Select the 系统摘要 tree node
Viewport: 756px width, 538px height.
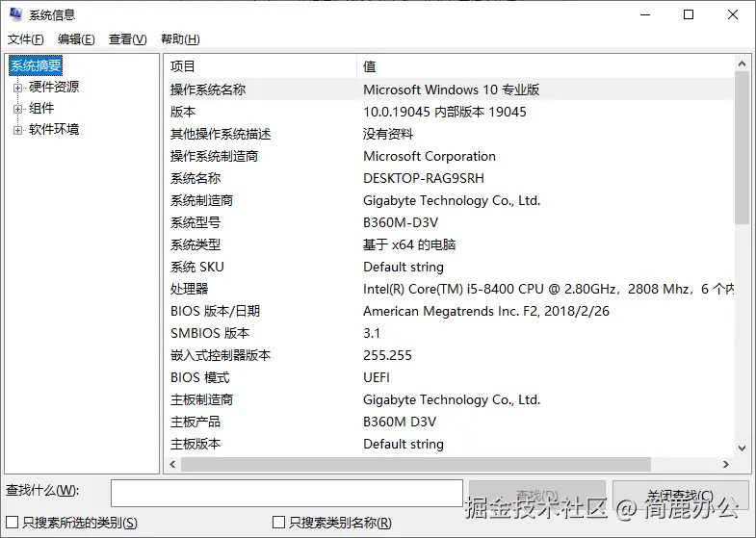(x=36, y=65)
